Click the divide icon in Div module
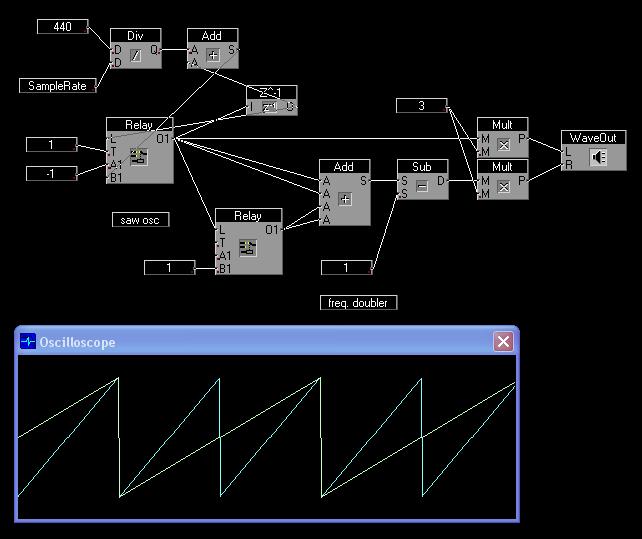This screenshot has width=642, height=539. 136,57
